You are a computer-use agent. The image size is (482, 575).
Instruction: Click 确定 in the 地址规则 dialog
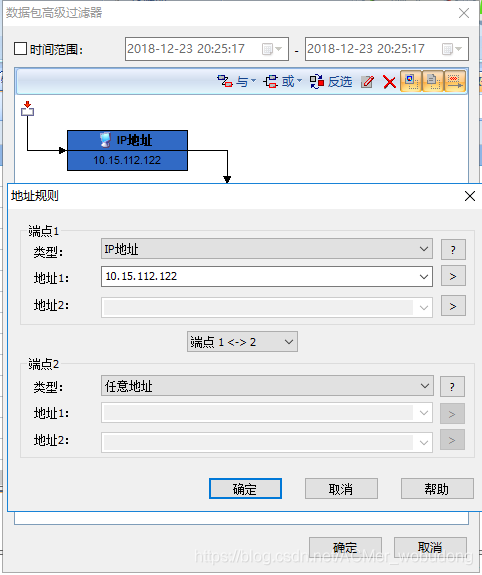click(x=245, y=488)
